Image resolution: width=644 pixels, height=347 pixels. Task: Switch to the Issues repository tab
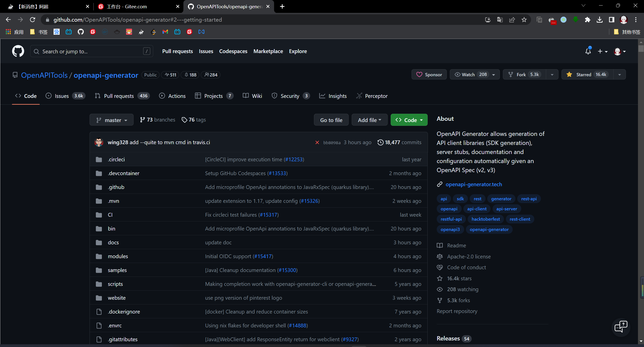click(65, 96)
